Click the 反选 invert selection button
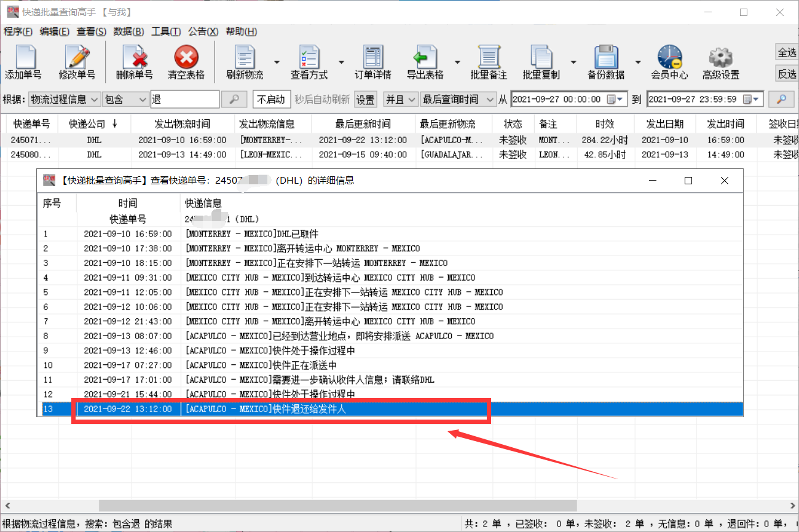 787,74
